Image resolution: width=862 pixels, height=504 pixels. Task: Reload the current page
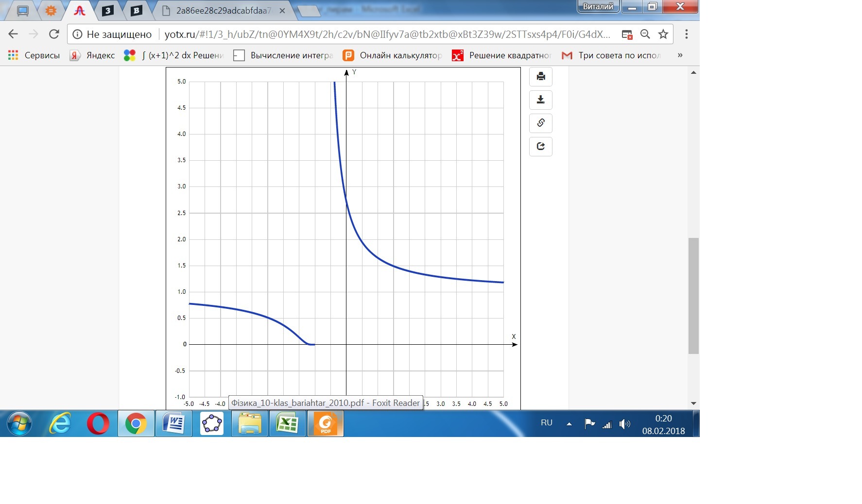coord(54,34)
